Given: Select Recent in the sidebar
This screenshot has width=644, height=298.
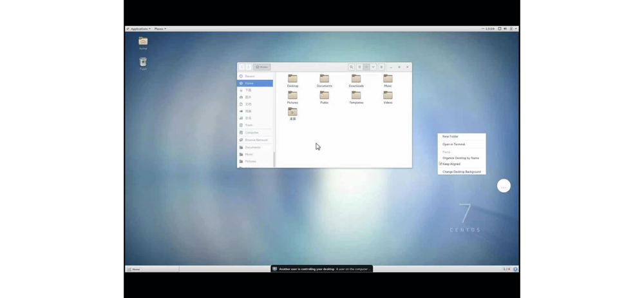Looking at the screenshot, I should [x=255, y=76].
